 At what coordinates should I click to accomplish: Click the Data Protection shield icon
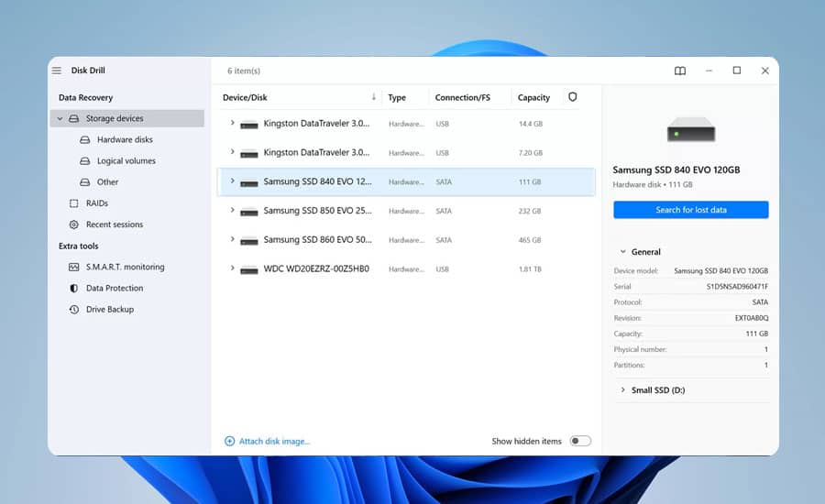73,288
